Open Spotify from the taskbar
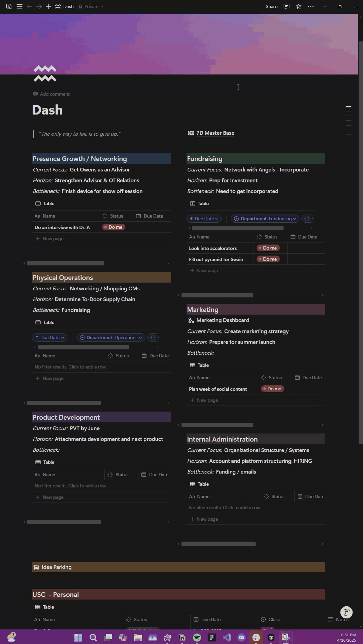363x644 pixels. click(197, 637)
